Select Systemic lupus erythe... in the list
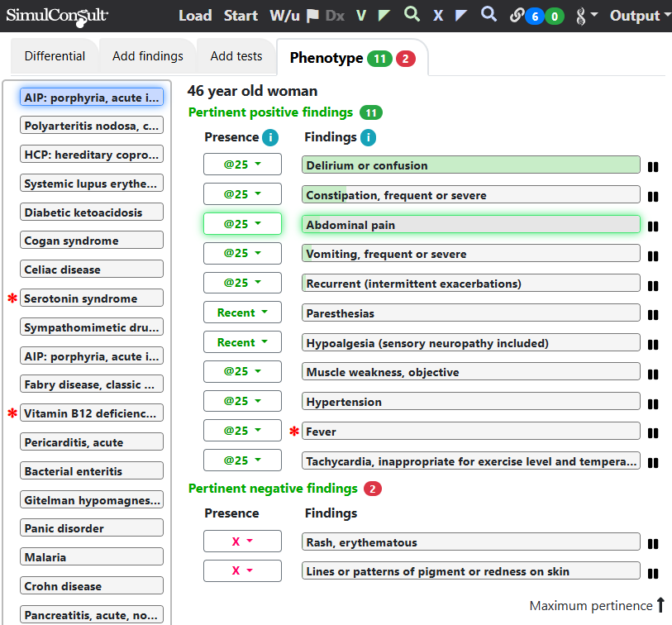672x625 pixels. tap(92, 183)
